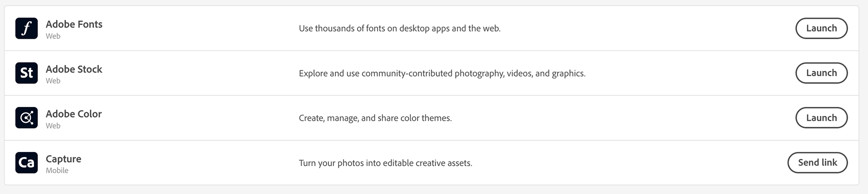
Task: Click the Web label under Adobe Fonts
Action: click(x=53, y=36)
